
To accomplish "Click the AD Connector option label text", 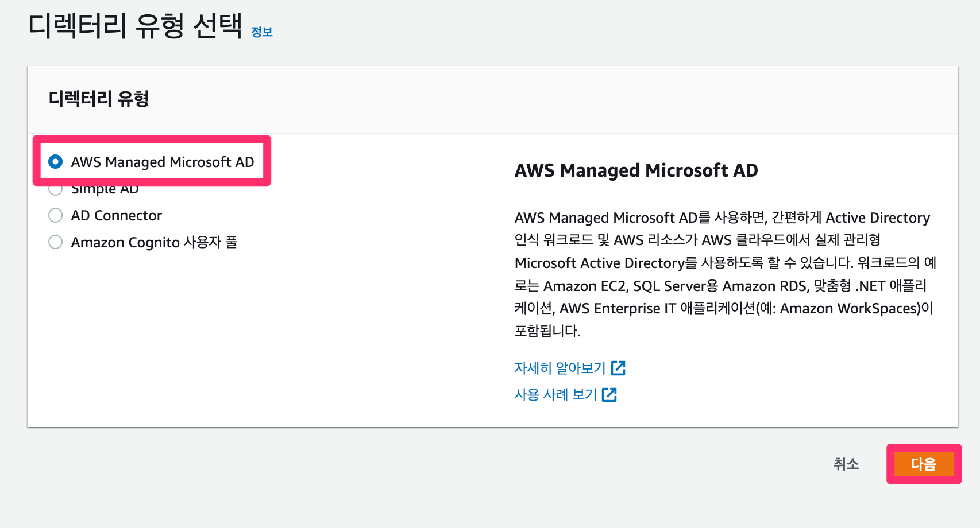I will 116,216.
